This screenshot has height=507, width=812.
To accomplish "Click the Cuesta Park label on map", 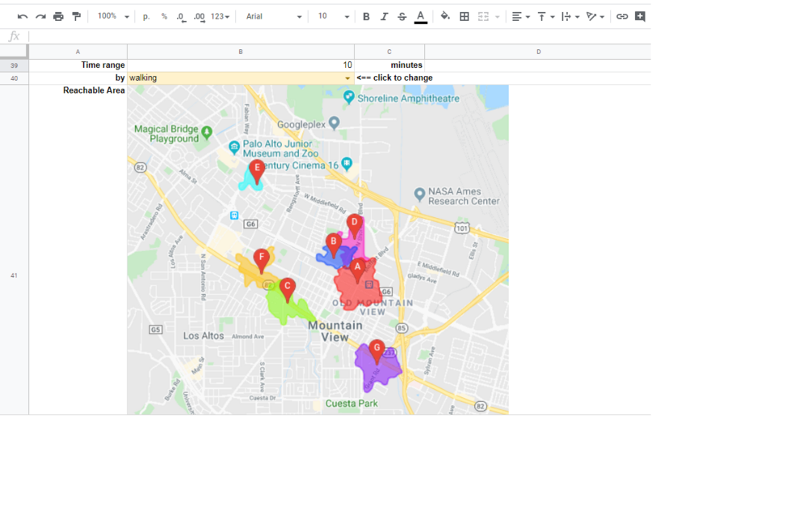I will (x=351, y=404).
